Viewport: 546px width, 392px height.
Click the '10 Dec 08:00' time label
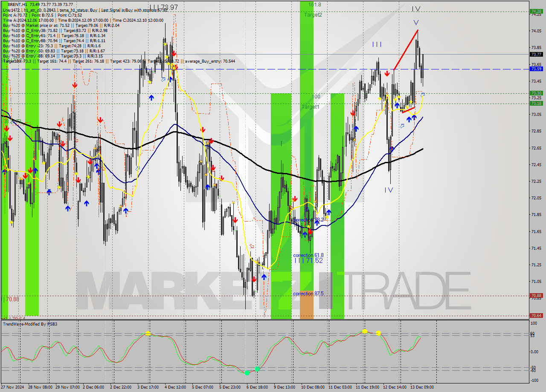coord(312,387)
